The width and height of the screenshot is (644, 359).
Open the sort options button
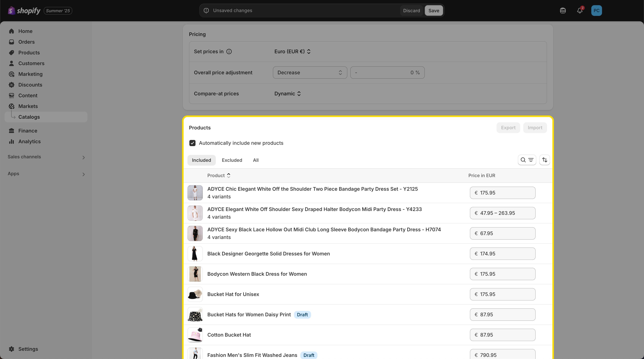545,160
